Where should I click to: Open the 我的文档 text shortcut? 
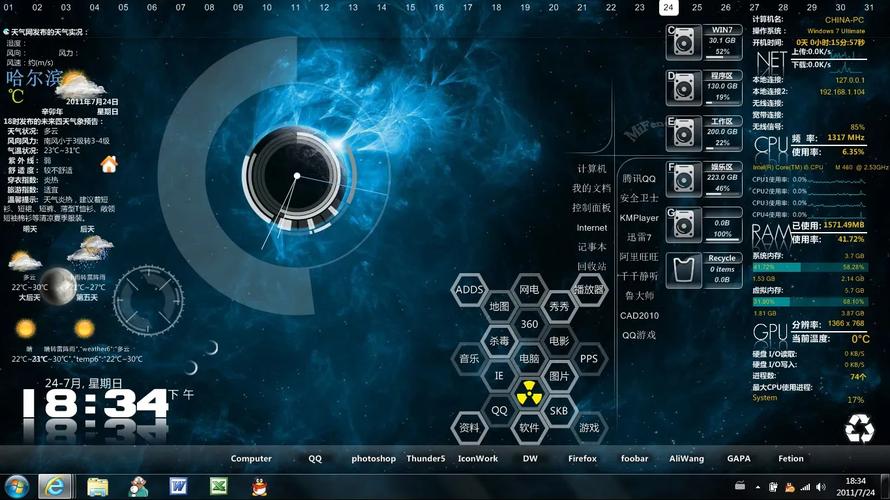pyautogui.click(x=591, y=188)
